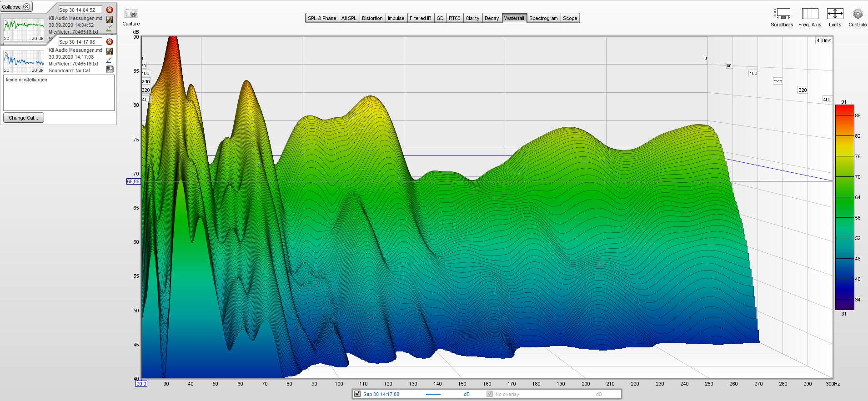
Task: Collapse the measurements panel
Action: pos(16,7)
